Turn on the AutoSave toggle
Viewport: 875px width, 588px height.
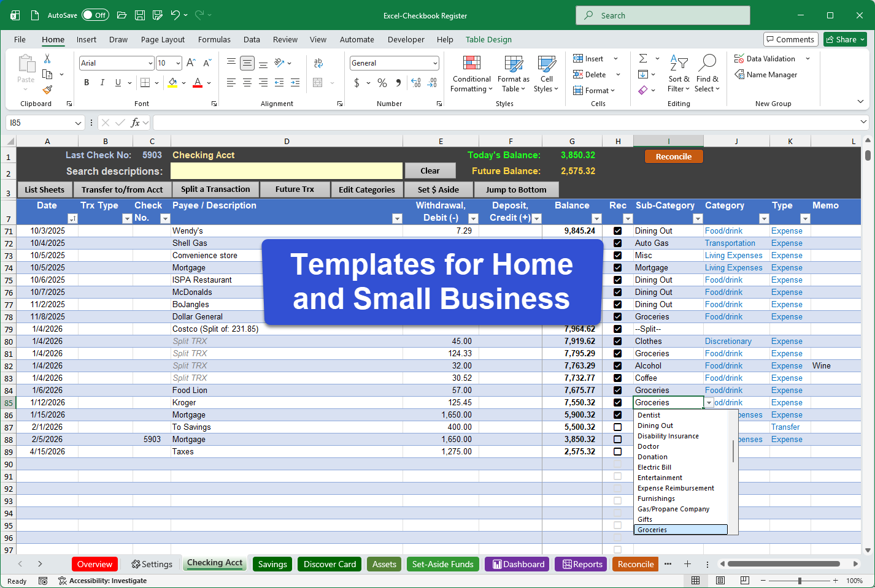[95, 15]
